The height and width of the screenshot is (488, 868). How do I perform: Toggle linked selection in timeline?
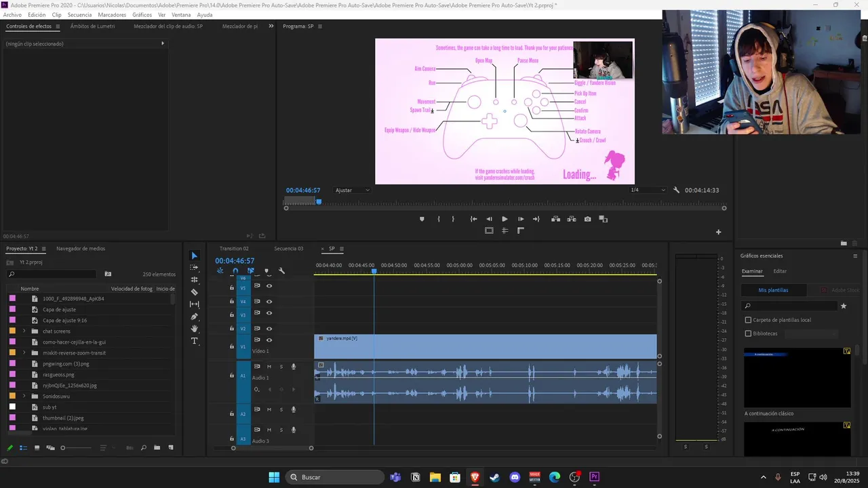[251, 271]
